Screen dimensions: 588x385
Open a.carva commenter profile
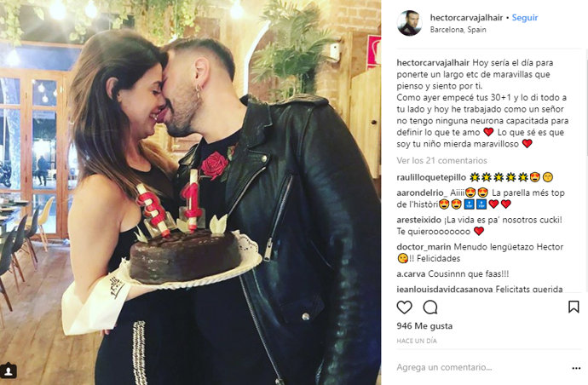click(411, 273)
